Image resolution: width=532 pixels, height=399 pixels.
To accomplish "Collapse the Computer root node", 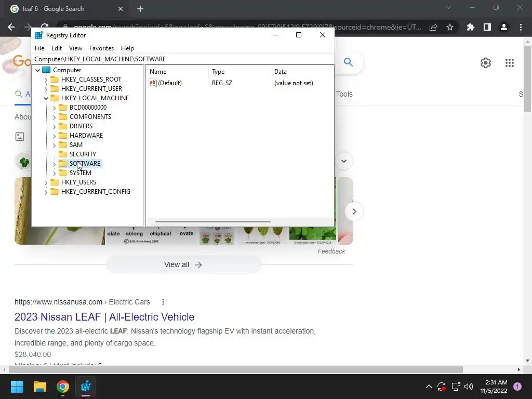I will point(37,70).
